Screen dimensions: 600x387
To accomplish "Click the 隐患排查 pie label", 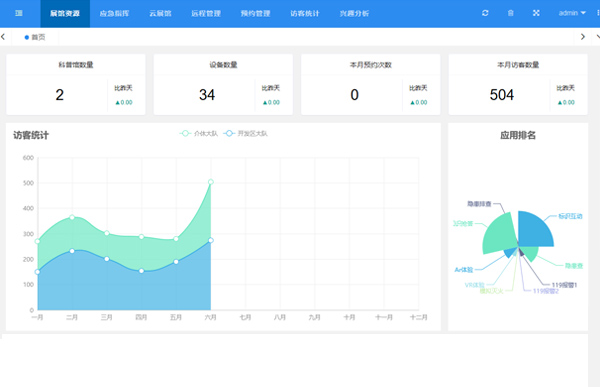I will (x=479, y=204).
